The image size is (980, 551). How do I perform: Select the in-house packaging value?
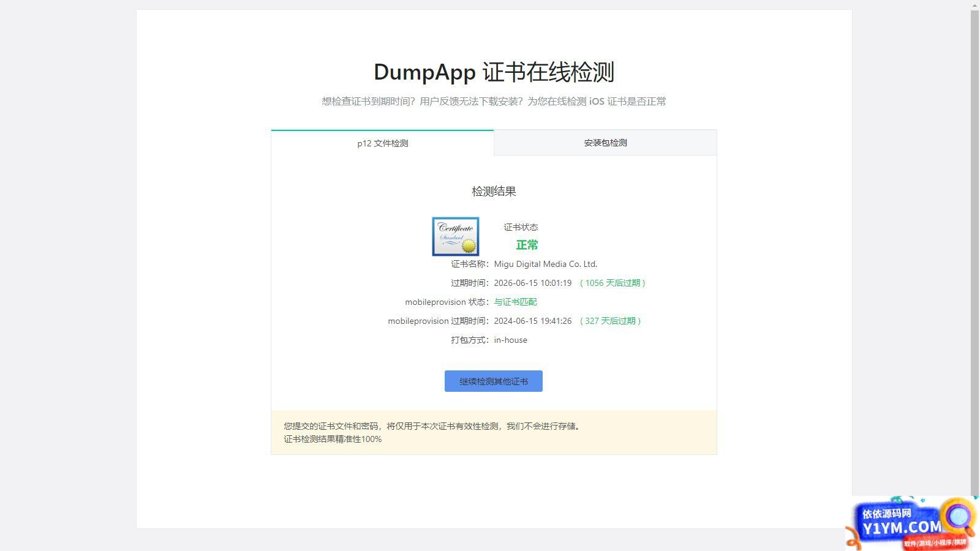click(x=511, y=340)
